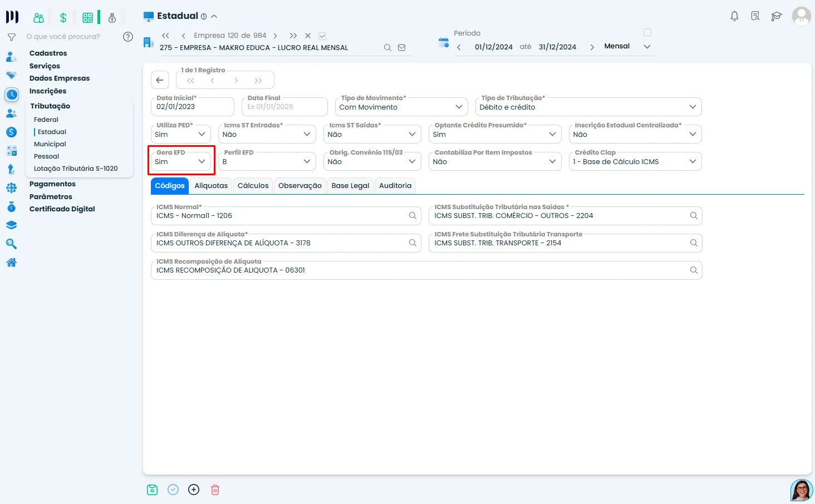Expand the Utiliza PED dropdown
The image size is (815, 504).
coord(181,134)
